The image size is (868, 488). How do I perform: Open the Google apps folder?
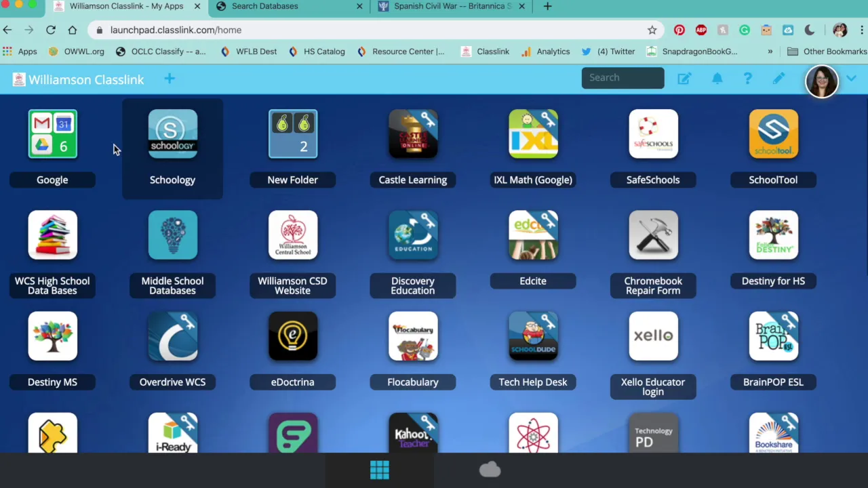click(52, 134)
